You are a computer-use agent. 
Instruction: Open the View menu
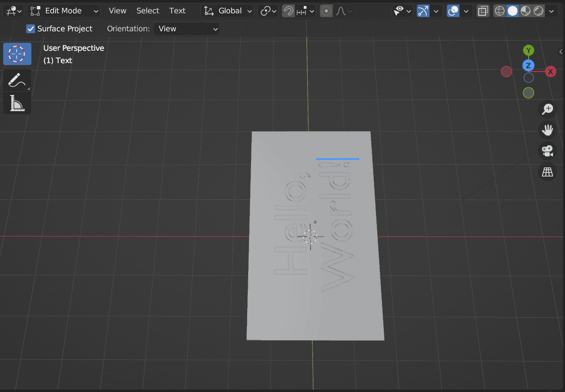coord(118,11)
